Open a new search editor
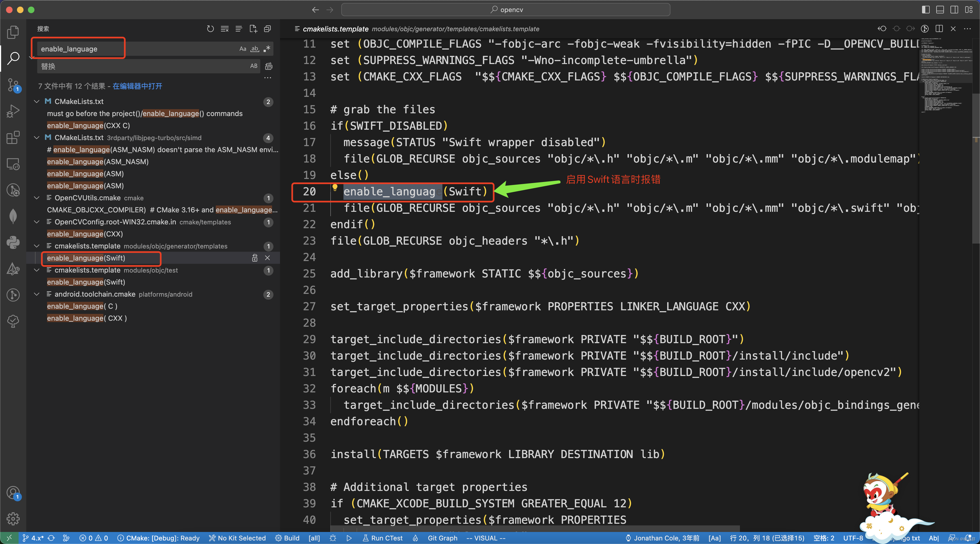 253,29
